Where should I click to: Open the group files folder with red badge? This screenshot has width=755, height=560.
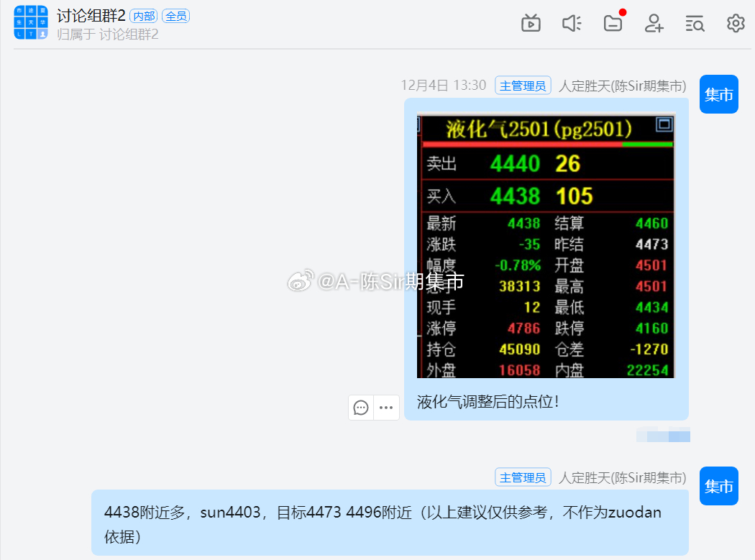pos(613,23)
